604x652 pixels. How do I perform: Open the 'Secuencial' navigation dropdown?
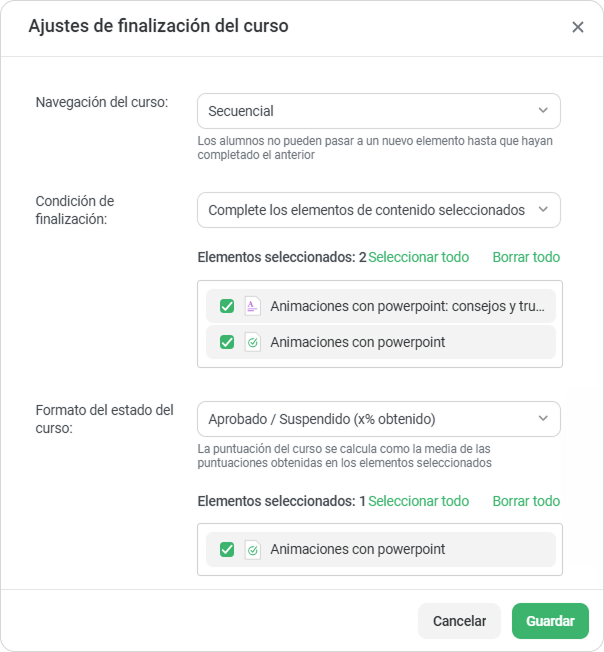pos(379,111)
